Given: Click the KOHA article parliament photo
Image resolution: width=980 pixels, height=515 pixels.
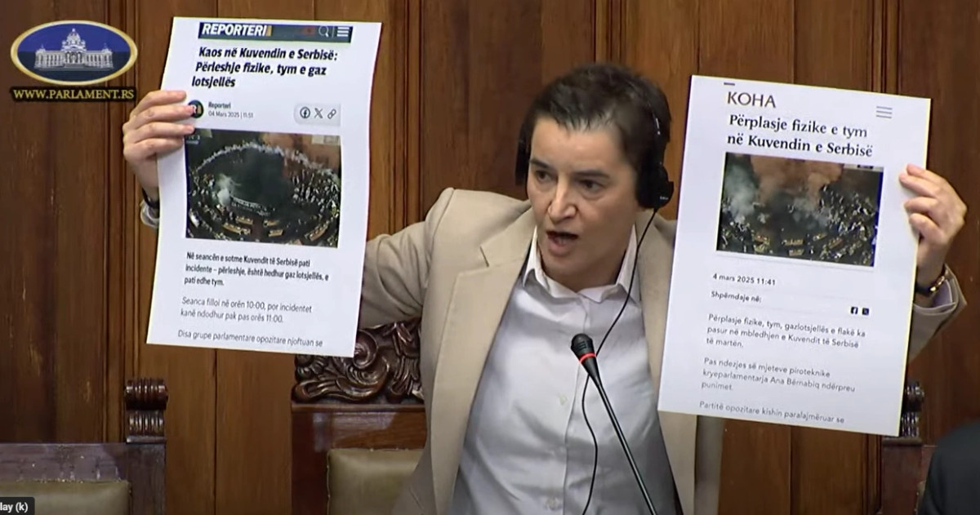Looking at the screenshot, I should 799,210.
